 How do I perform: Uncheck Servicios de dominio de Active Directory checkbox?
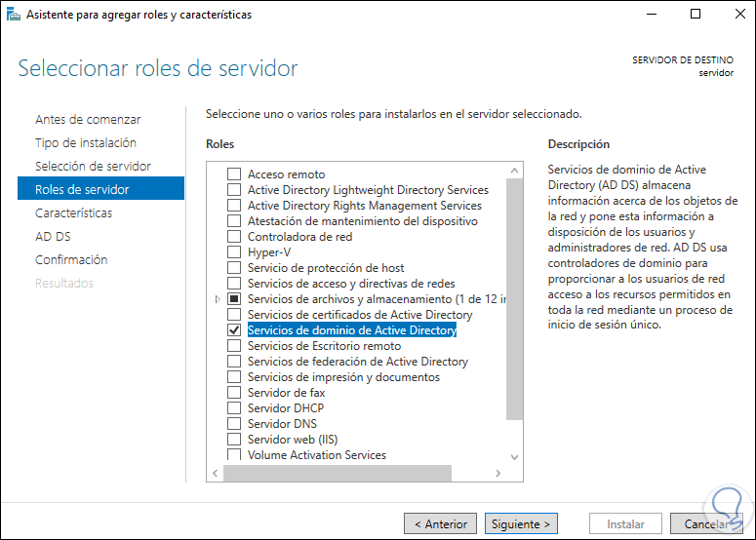pos(234,330)
